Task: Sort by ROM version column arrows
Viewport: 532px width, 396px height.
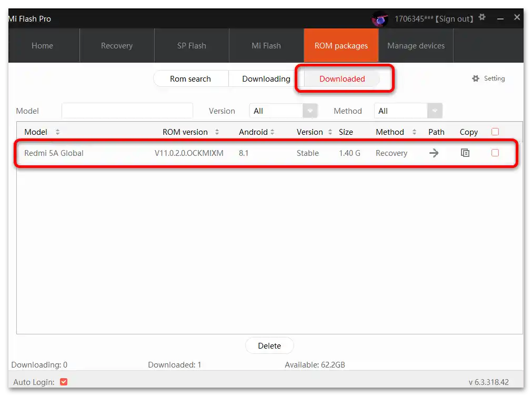Action: tap(217, 132)
